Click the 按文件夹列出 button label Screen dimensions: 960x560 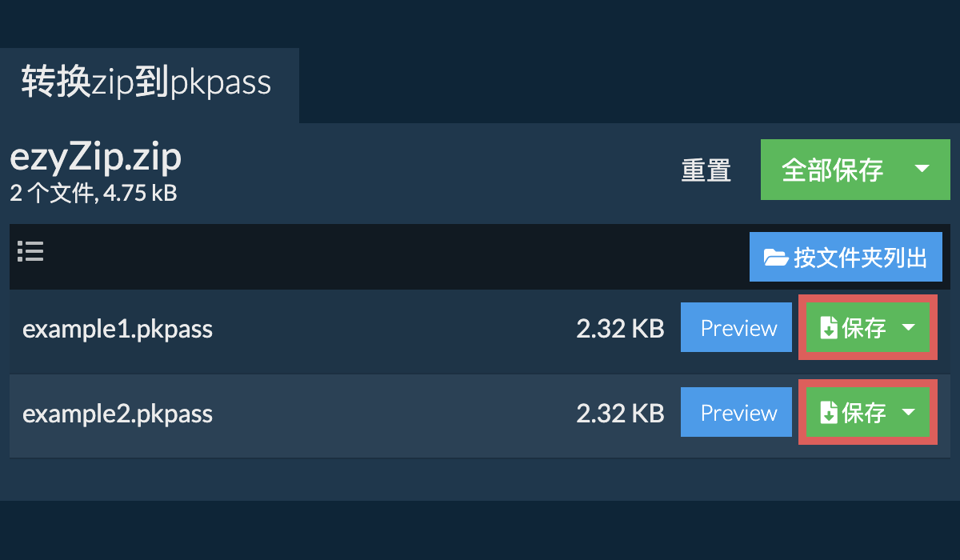point(860,258)
